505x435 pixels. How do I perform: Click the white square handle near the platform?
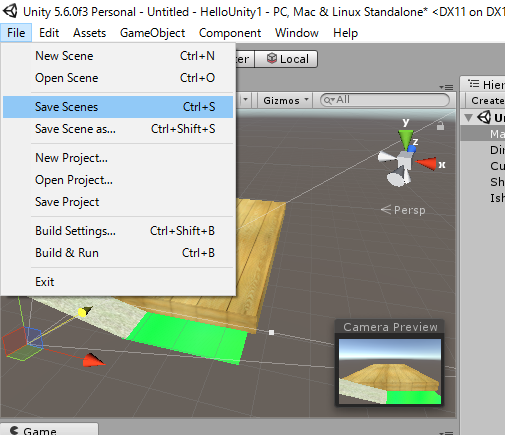coord(271,332)
